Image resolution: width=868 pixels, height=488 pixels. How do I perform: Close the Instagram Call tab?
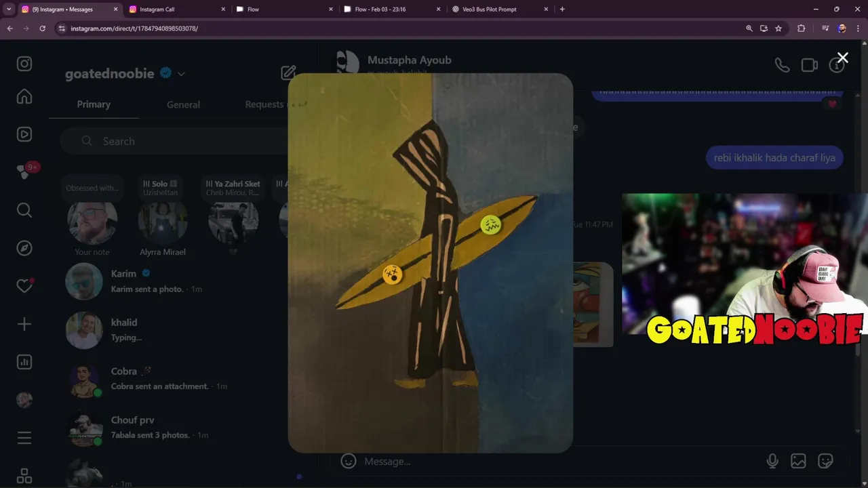pos(224,9)
